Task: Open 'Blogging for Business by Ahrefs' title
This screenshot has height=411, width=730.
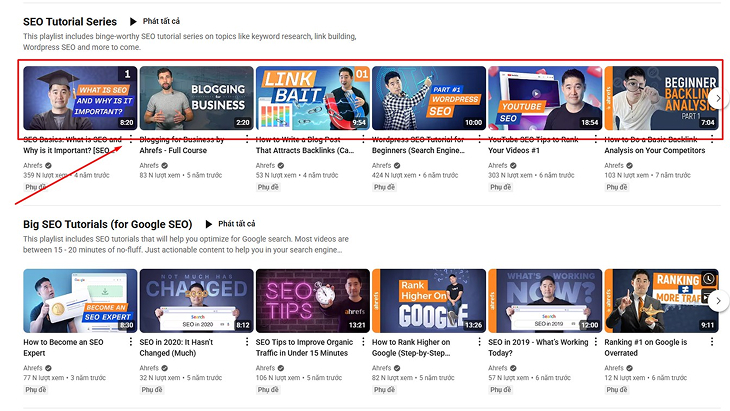Action: pyautogui.click(x=182, y=145)
